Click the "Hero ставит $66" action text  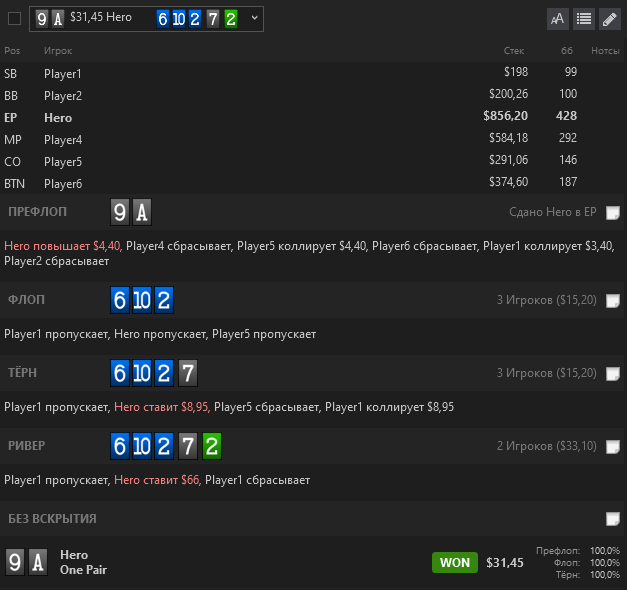coord(158,480)
